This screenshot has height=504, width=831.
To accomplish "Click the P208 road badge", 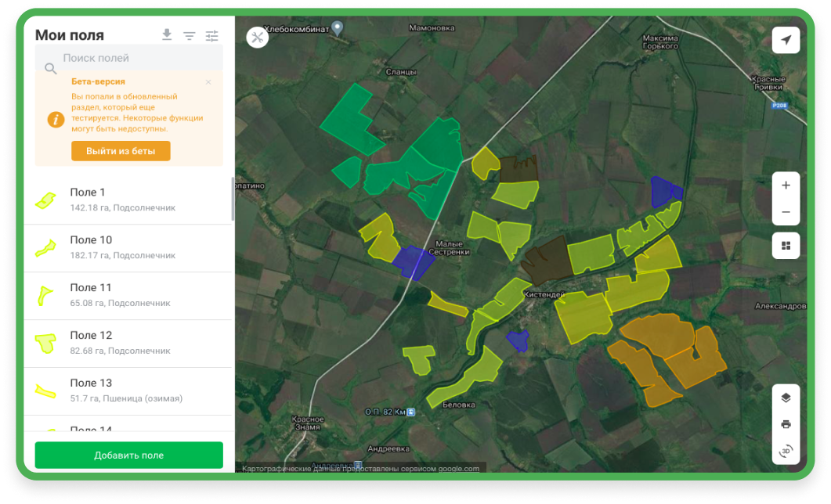I will coord(779,106).
